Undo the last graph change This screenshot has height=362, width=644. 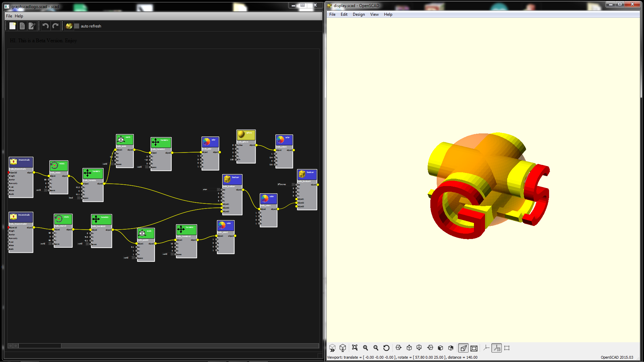point(46,26)
